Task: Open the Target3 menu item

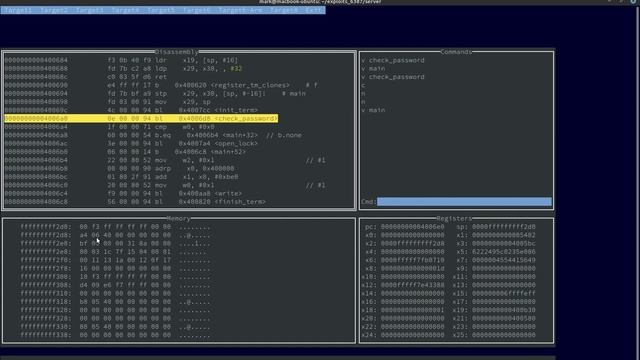Action: (x=89, y=10)
